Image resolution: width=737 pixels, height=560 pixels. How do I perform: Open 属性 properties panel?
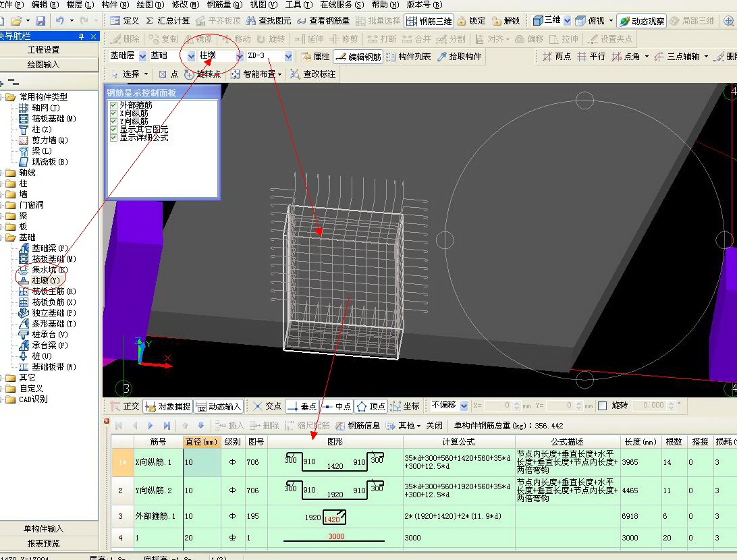click(315, 57)
